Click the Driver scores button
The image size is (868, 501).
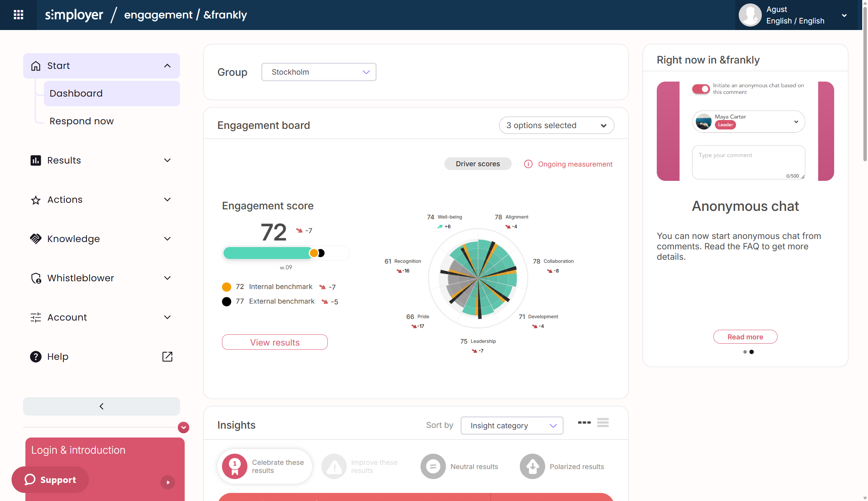coord(478,164)
